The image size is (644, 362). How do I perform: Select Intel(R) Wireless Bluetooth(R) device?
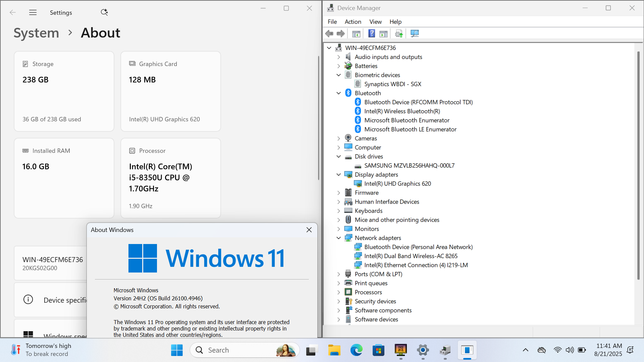(x=402, y=111)
